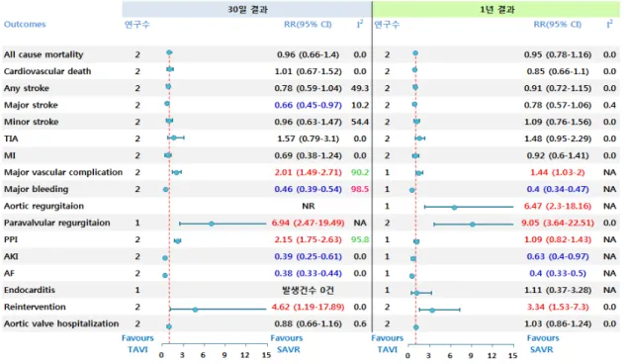Viewport: 626px width, 364px height.
Task: Click the 'AF' outcome label
Action: point(9,273)
